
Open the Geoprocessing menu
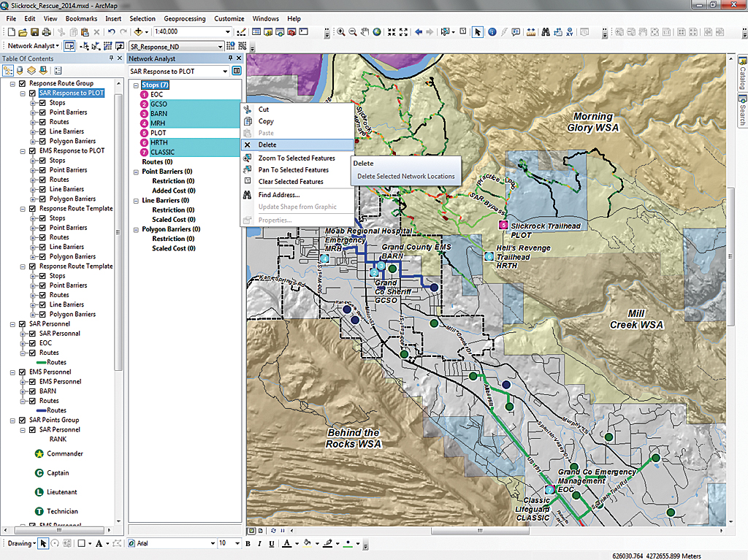point(184,18)
